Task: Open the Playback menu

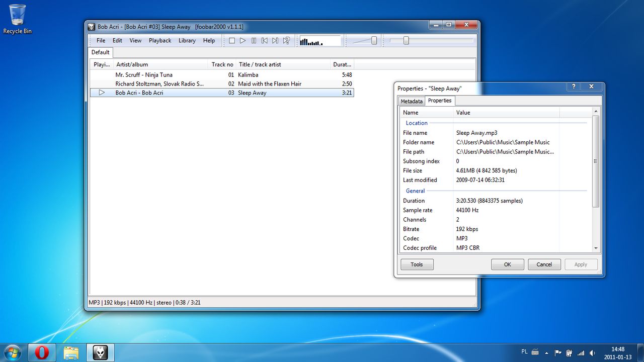Action: point(160,41)
